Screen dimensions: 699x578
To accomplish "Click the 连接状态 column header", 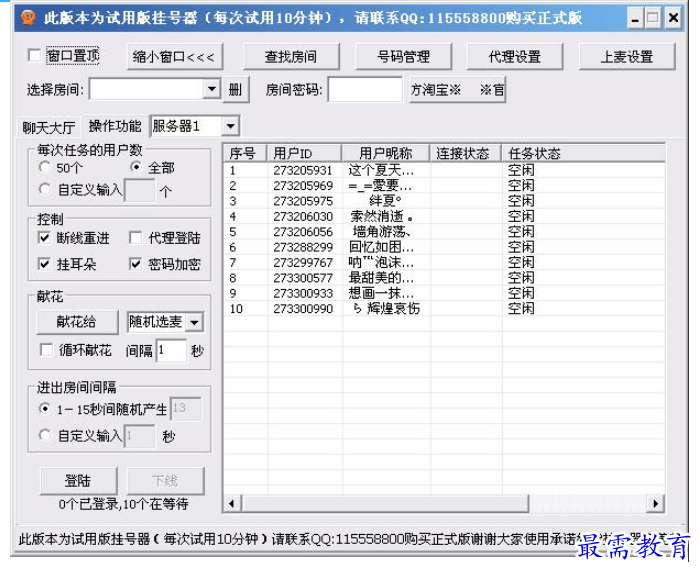I will (465, 153).
